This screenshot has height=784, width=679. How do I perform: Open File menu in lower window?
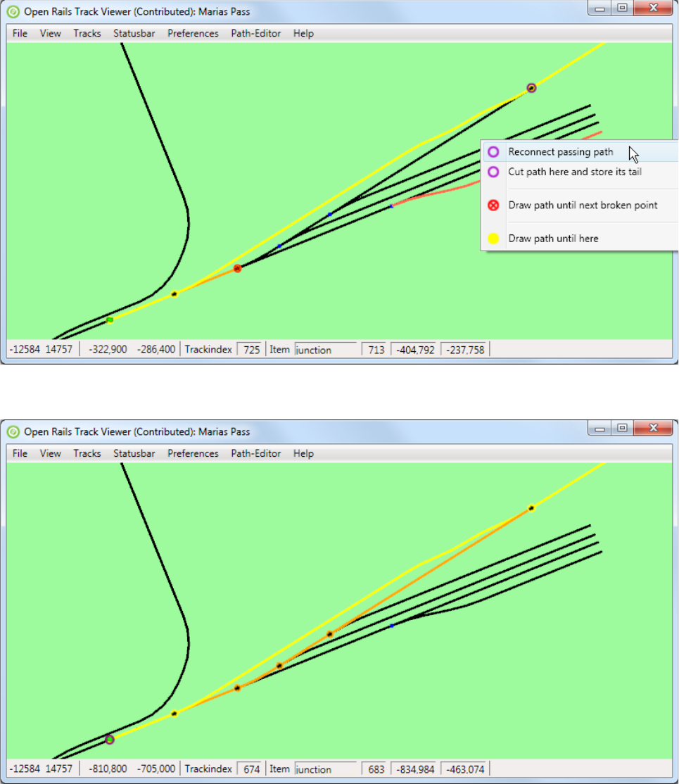coord(20,453)
